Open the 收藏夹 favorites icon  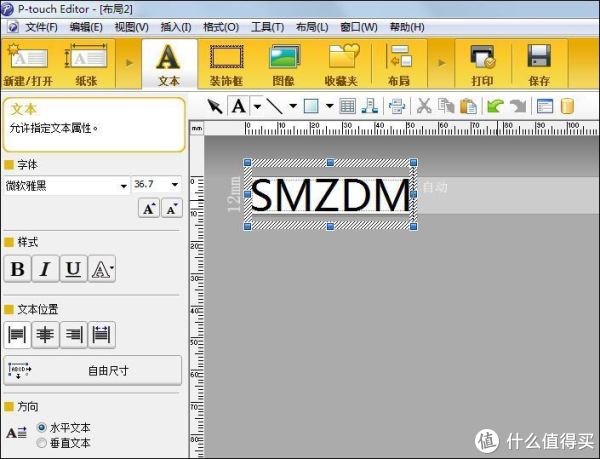341,64
